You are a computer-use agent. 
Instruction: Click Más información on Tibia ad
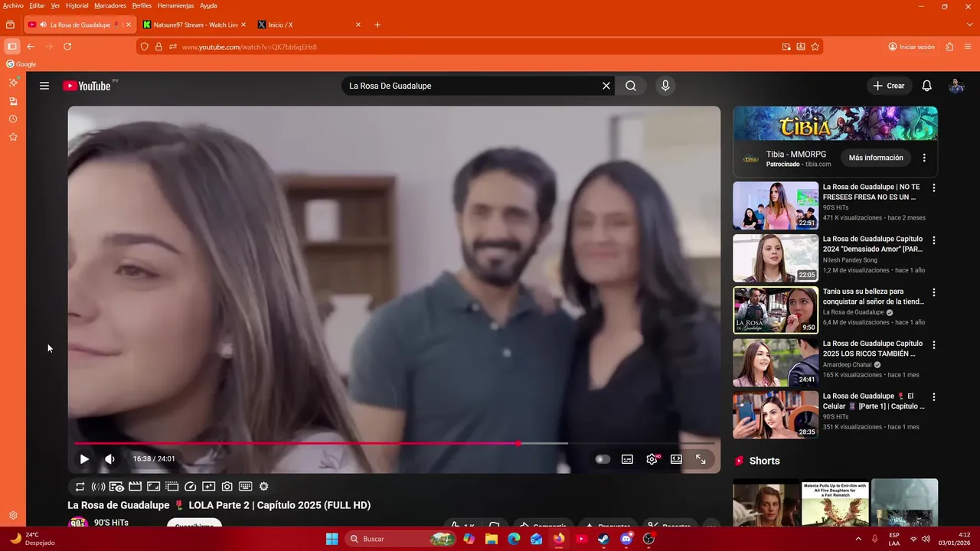pyautogui.click(x=876, y=158)
